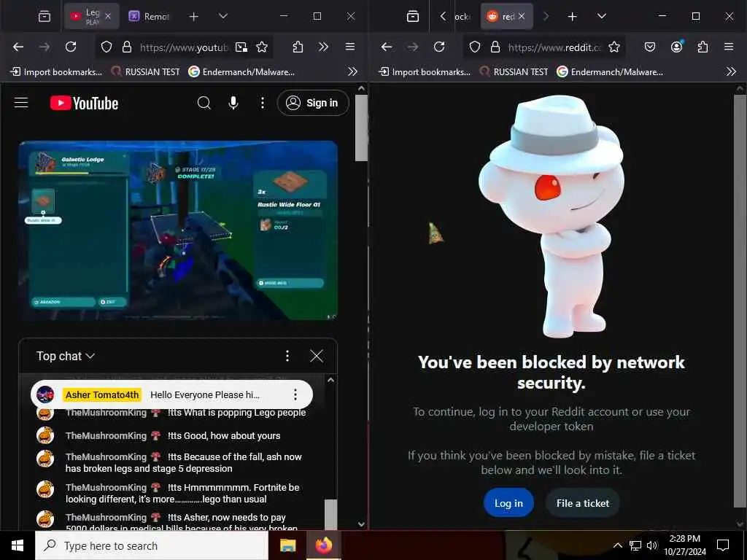
Task: Go back in the YouTube window
Action: point(18,47)
